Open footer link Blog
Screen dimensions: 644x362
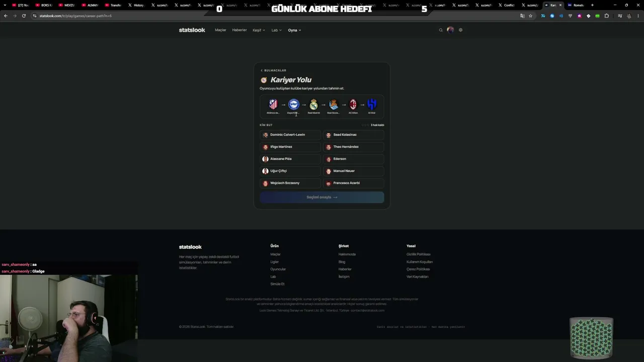pos(342,262)
